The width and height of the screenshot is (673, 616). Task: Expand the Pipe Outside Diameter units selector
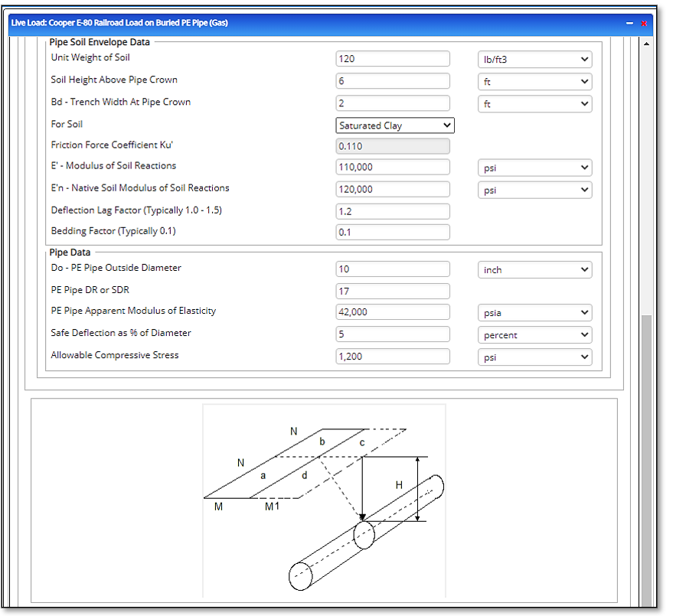pos(534,269)
